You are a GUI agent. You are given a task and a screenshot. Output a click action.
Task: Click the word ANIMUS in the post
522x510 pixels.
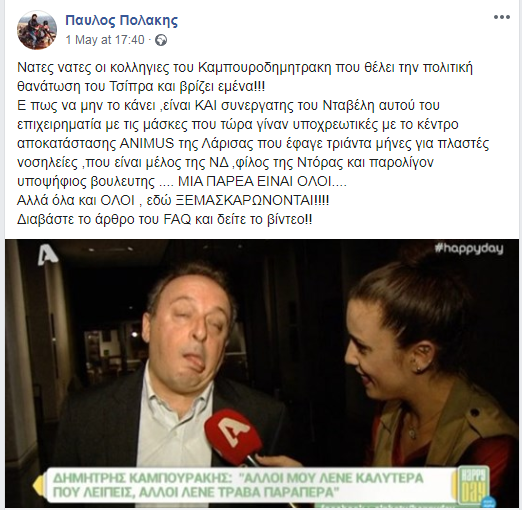(147, 144)
